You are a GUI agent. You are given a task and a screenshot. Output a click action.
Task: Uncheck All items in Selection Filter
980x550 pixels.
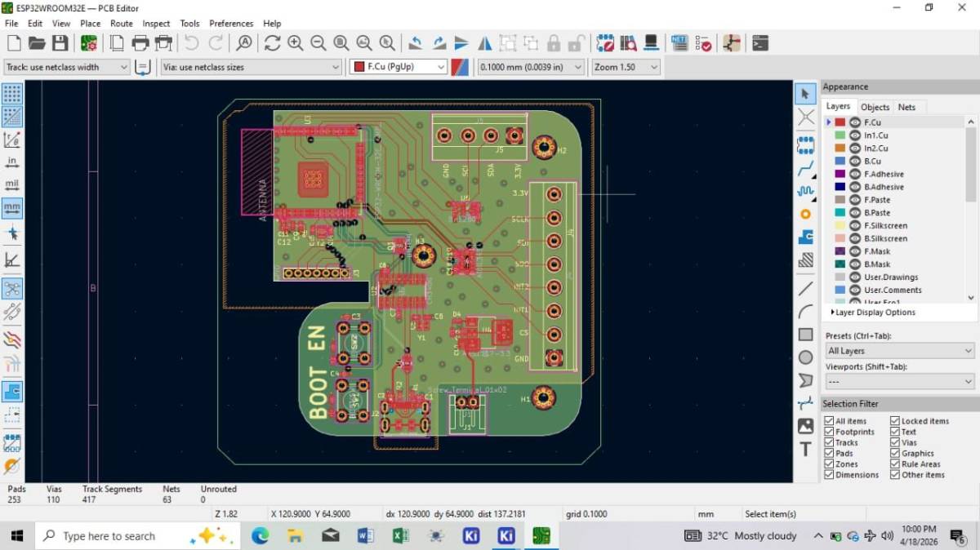coord(829,421)
